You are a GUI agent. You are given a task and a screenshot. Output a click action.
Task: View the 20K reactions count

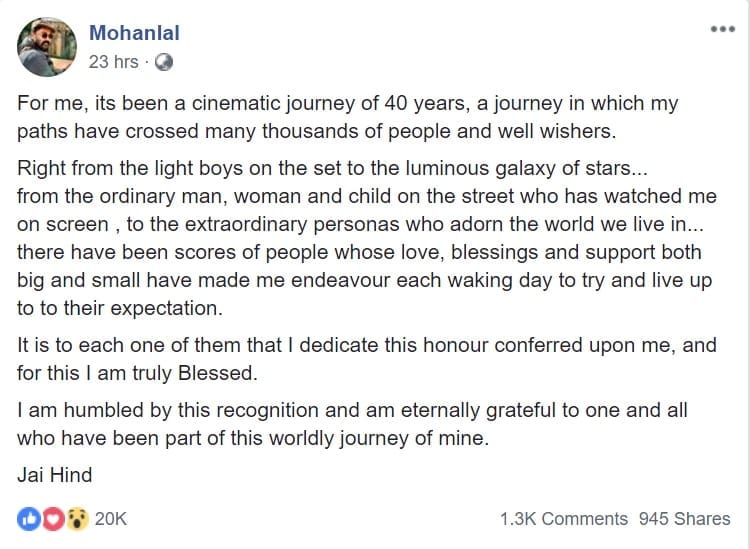(x=110, y=519)
